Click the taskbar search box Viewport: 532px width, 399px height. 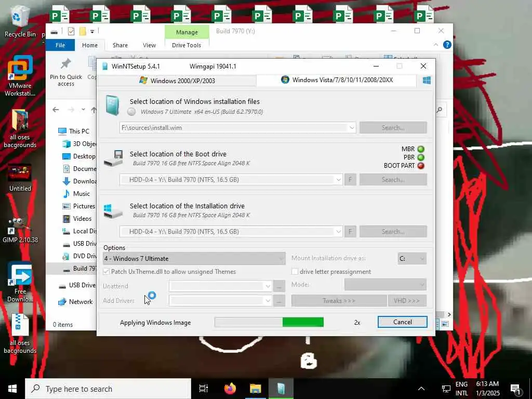108,389
